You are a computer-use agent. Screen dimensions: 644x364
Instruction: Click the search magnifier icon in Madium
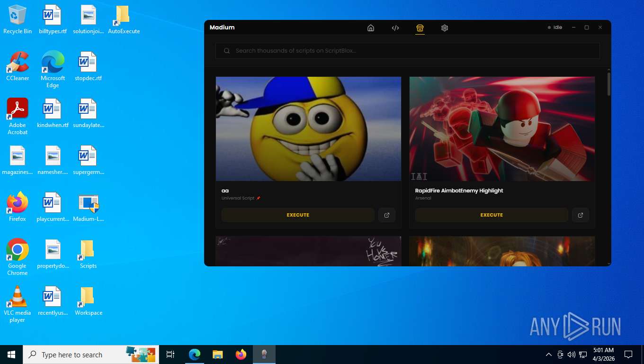pyautogui.click(x=227, y=51)
